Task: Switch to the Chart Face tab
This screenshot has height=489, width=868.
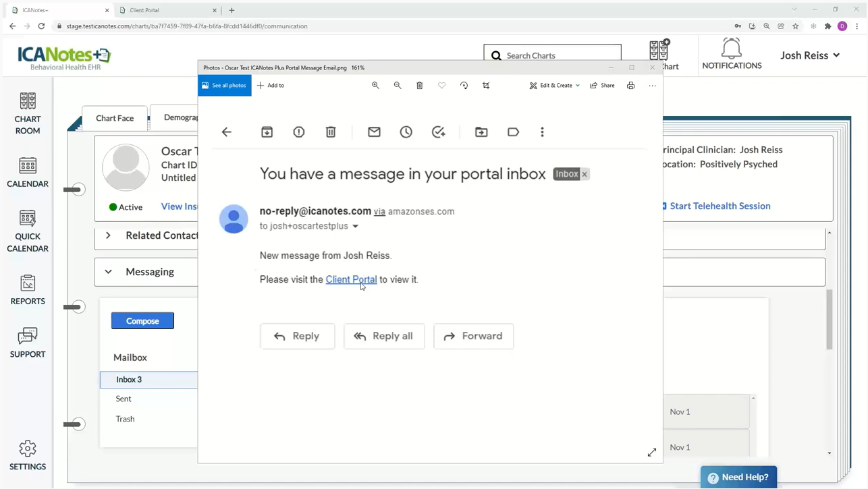Action: point(115,118)
